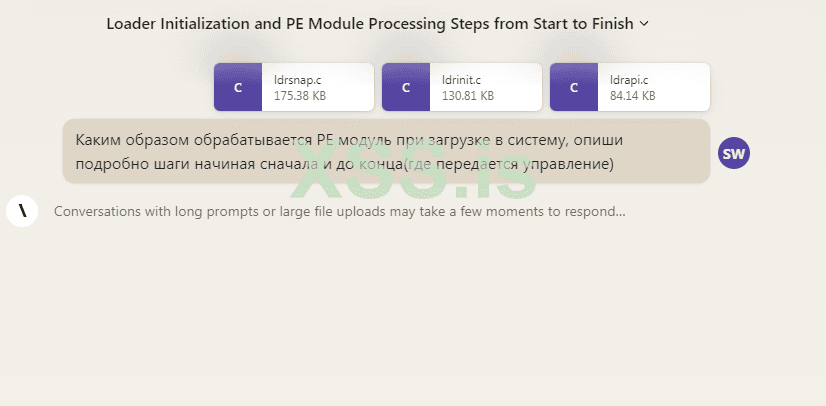The height and width of the screenshot is (406, 826).
Task: Click the 175.38 KB file size label
Action: point(300,96)
